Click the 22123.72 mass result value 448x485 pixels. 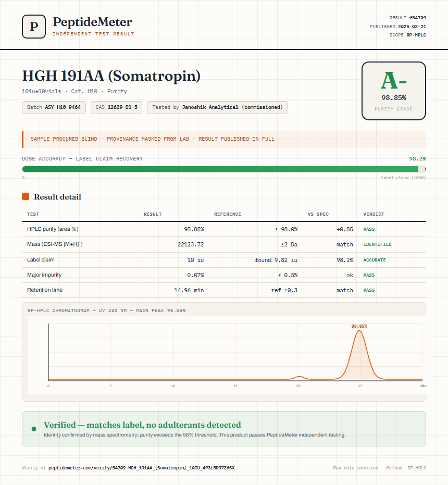coord(191,244)
